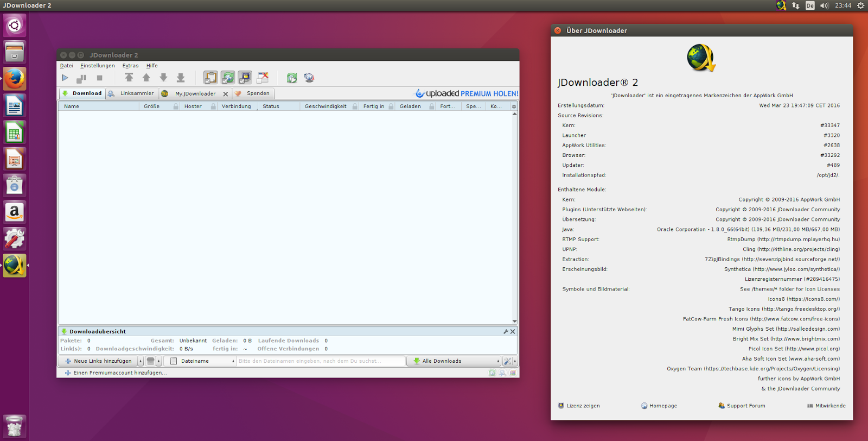Open the bottom bar tools settings icon
Screen dimensions: 868x441
[x=507, y=361]
